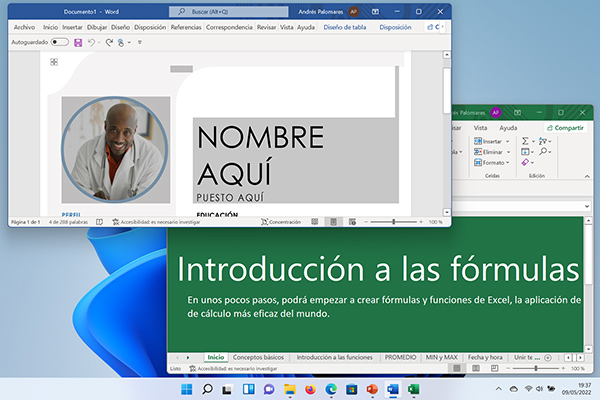Open the Windows Start menu
Image resolution: width=600 pixels, height=400 pixels.
point(187,390)
